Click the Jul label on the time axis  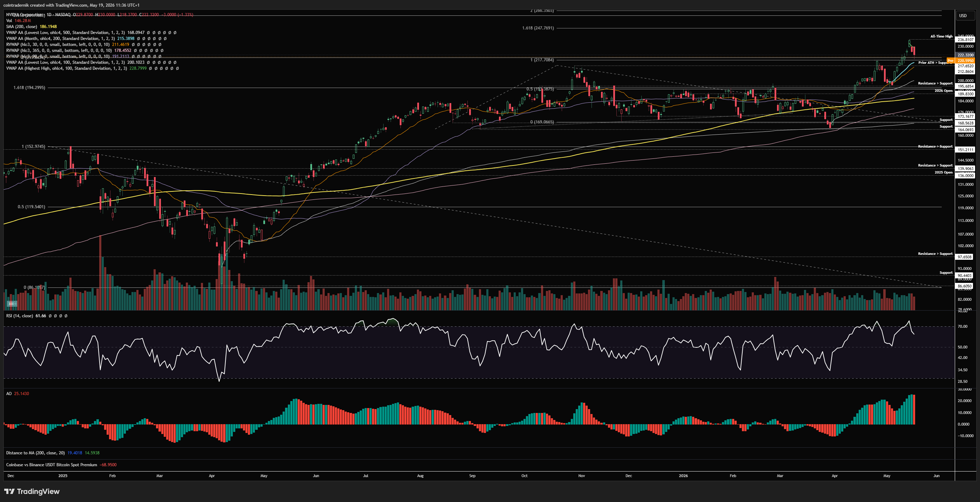pos(366,476)
